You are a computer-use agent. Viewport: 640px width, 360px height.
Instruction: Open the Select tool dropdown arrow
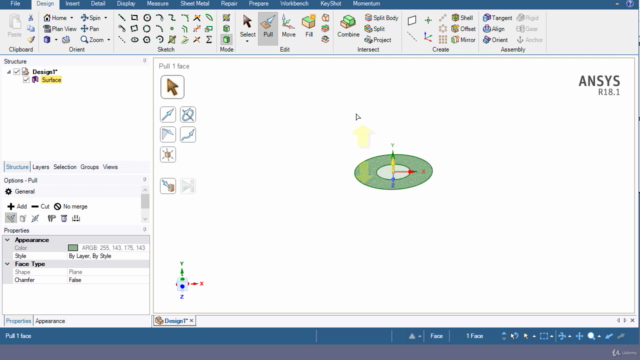pos(247,41)
